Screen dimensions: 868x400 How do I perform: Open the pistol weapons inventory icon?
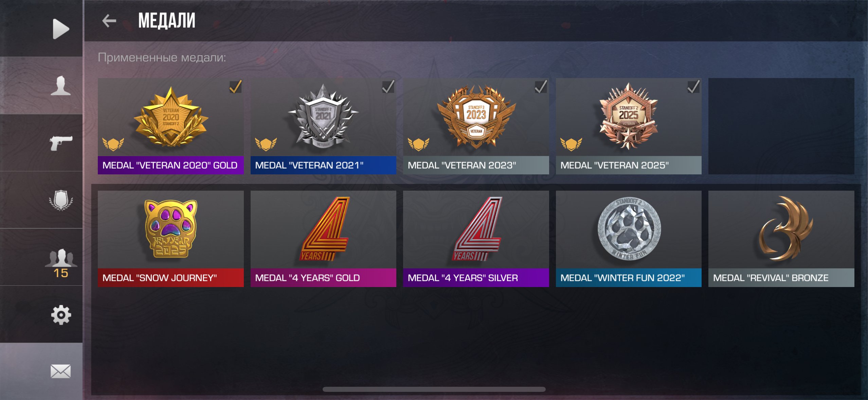click(x=61, y=143)
